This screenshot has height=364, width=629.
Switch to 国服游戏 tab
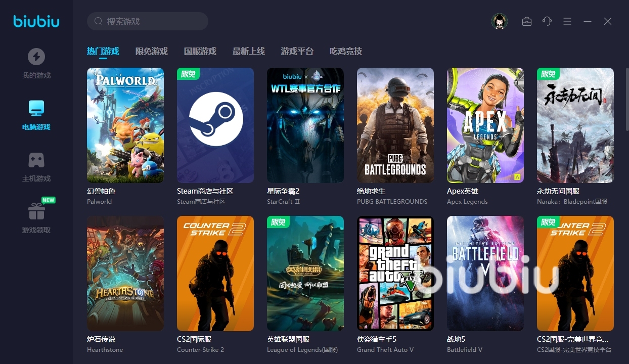pos(200,51)
